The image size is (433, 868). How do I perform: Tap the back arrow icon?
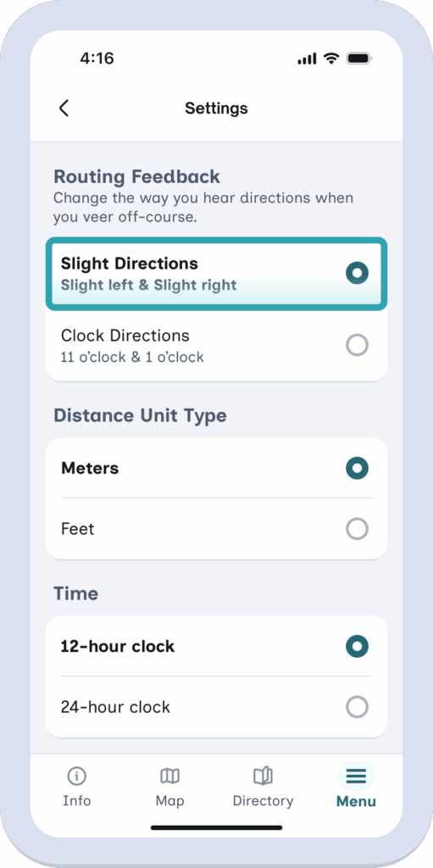pos(64,108)
